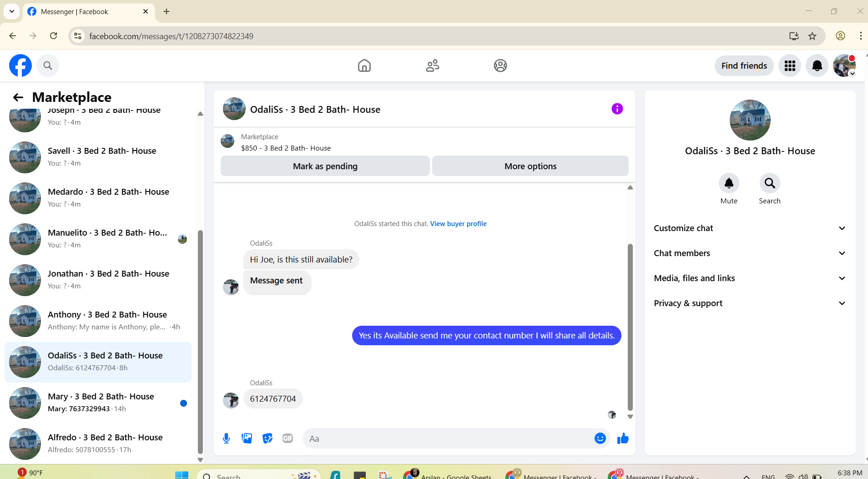Open a new browser tab

(167, 11)
